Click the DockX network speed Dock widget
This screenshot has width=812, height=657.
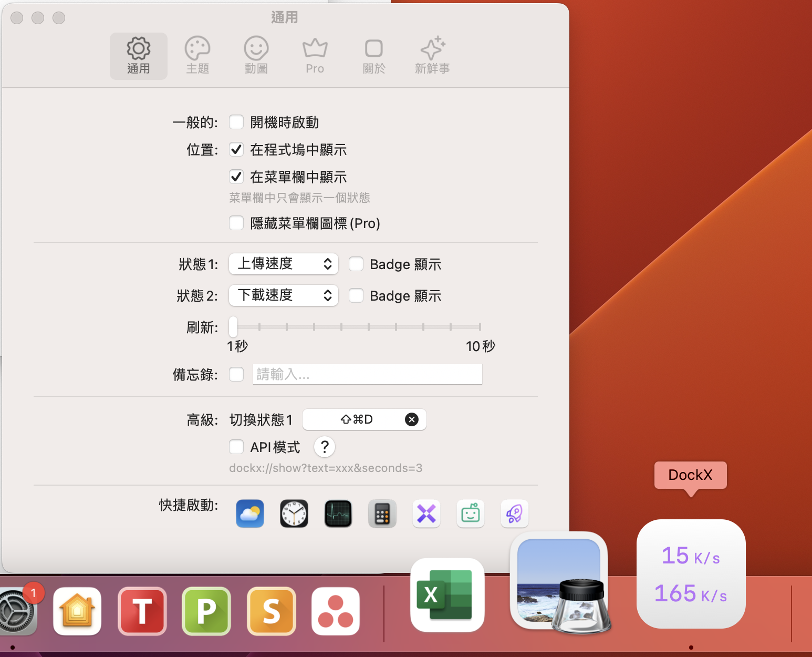tap(691, 574)
